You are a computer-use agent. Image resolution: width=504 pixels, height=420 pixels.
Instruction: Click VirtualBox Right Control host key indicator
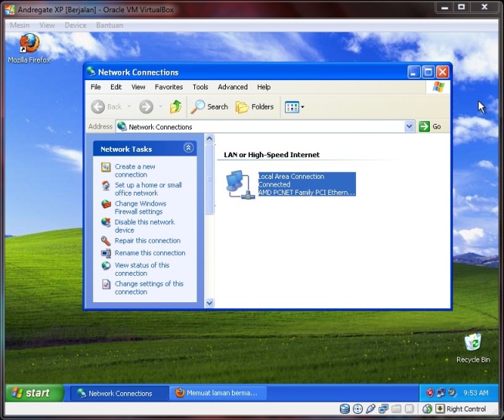point(461,408)
